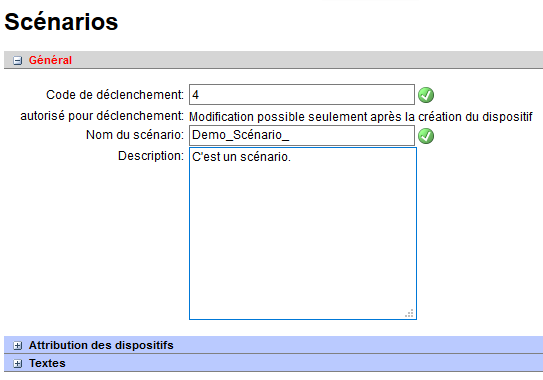
Task: Click the Scénarios page heading
Action: coord(61,21)
